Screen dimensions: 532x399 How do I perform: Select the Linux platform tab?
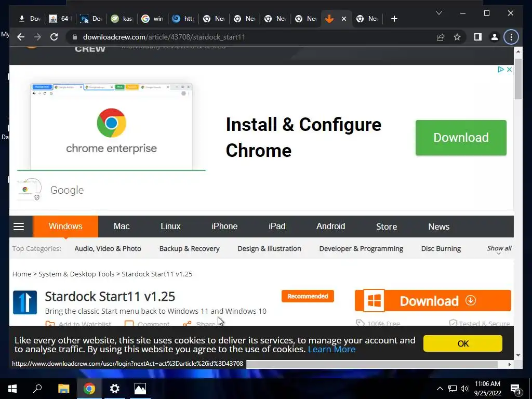[x=170, y=227]
